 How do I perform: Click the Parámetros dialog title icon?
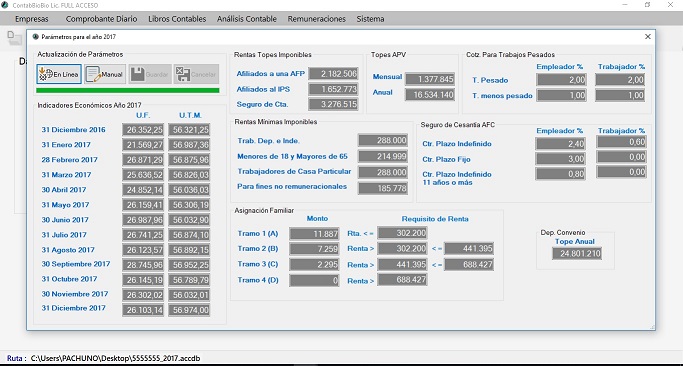[36, 37]
